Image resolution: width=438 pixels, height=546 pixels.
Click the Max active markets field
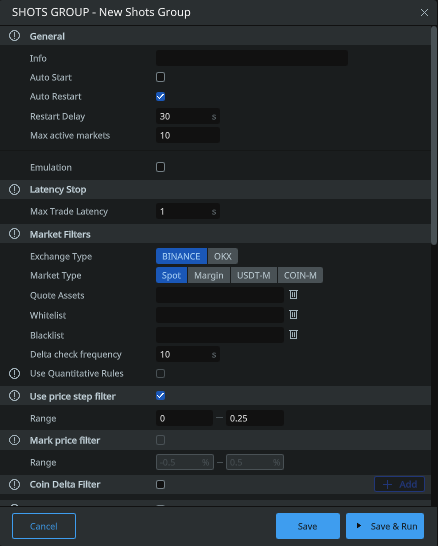[188, 135]
